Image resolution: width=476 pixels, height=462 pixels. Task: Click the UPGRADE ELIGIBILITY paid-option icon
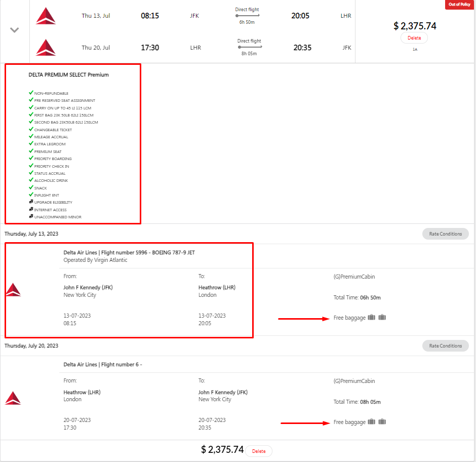click(x=31, y=202)
